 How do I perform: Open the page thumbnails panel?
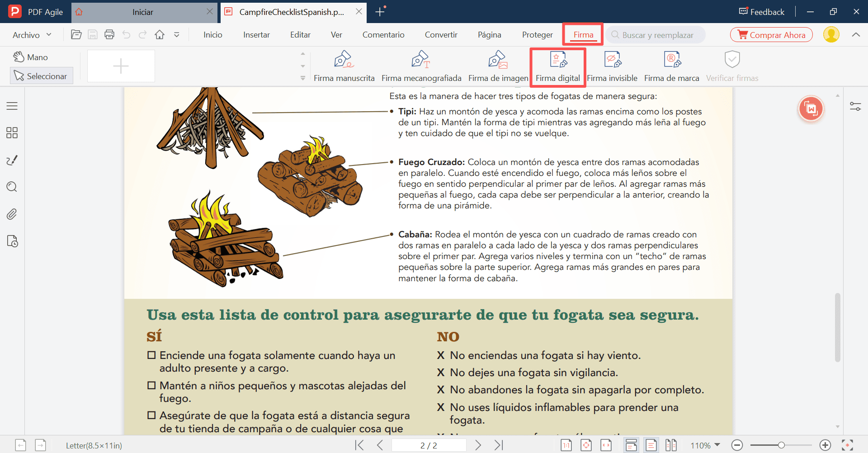pos(12,132)
